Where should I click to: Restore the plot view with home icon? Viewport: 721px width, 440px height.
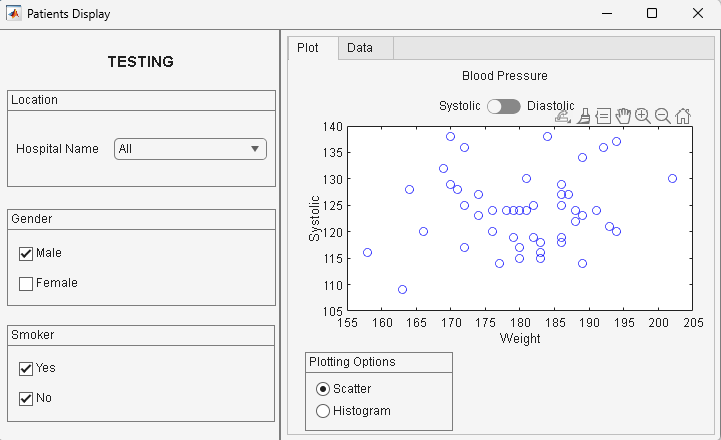click(683, 115)
